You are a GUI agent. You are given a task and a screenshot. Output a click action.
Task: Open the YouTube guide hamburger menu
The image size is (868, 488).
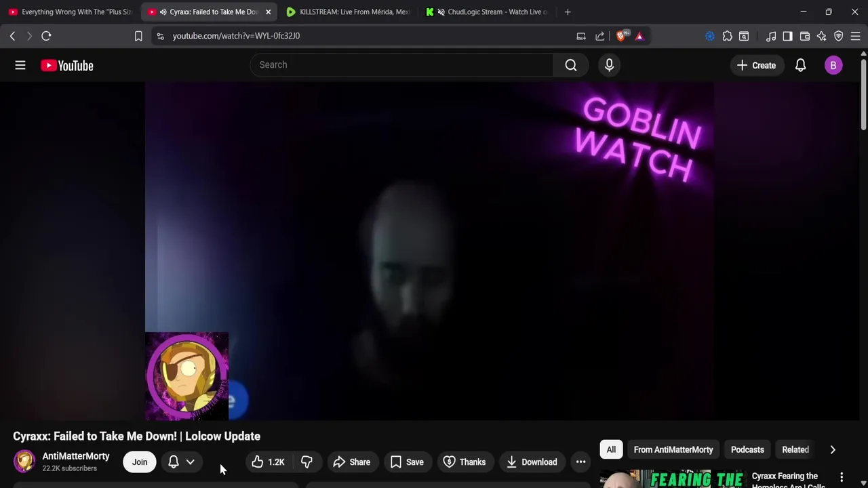tap(20, 65)
